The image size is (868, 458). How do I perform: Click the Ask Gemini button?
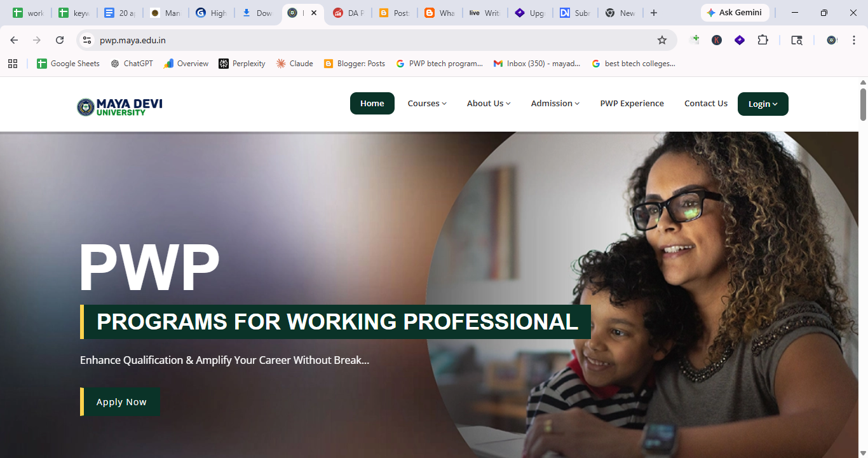point(735,13)
